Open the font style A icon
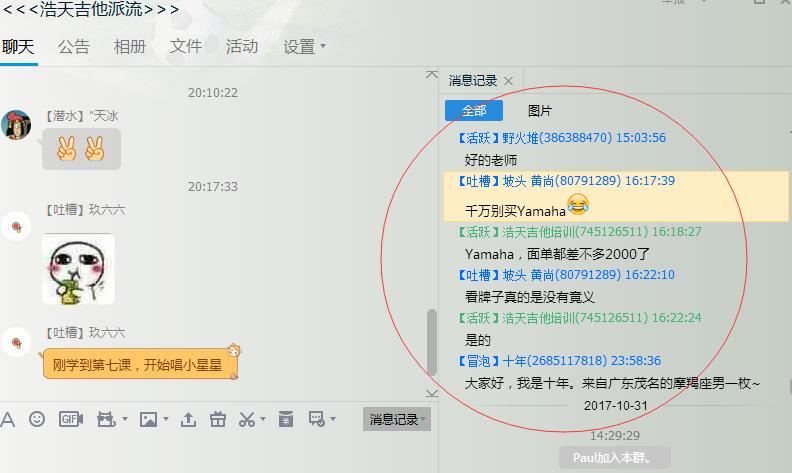Image resolution: width=792 pixels, height=473 pixels. 7,419
